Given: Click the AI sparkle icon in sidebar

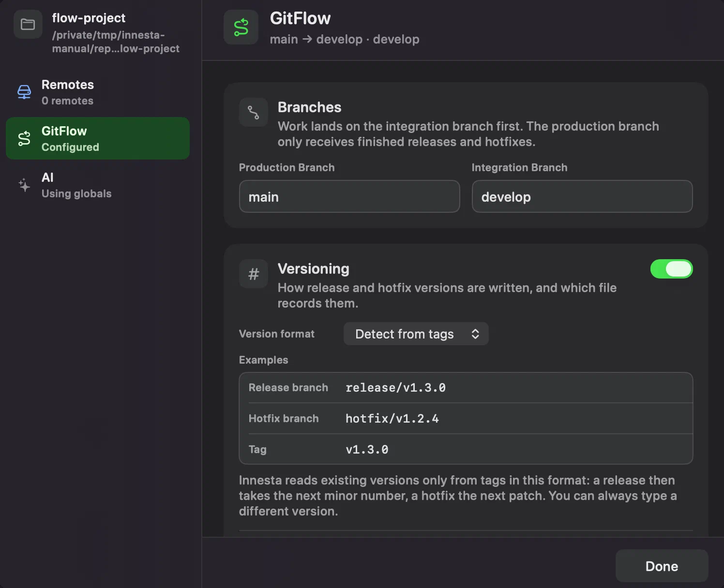Looking at the screenshot, I should (x=24, y=185).
